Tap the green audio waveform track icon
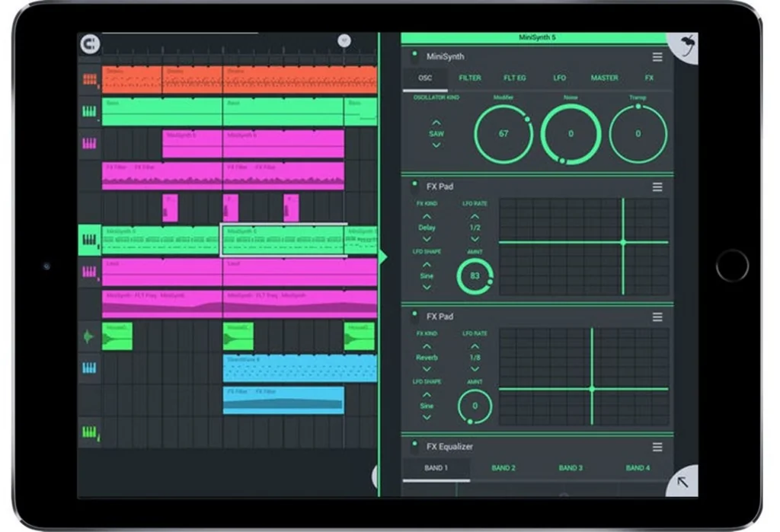The width and height of the screenshot is (780, 532). coord(88,336)
